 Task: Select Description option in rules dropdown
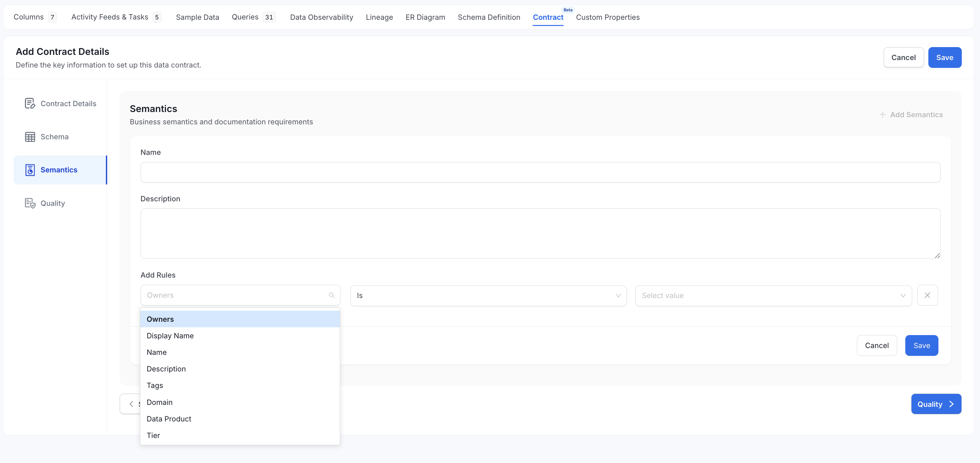pos(240,369)
